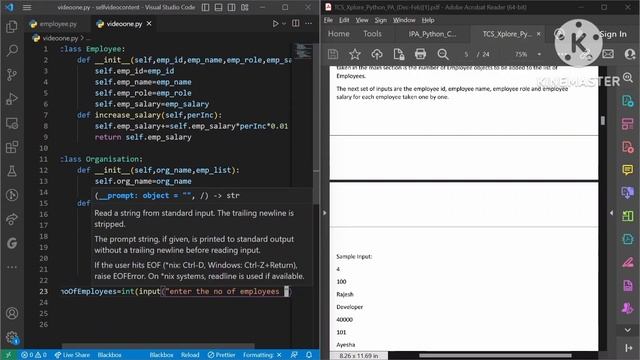Print the PDF document
The image size is (640, 360).
pos(420,54)
